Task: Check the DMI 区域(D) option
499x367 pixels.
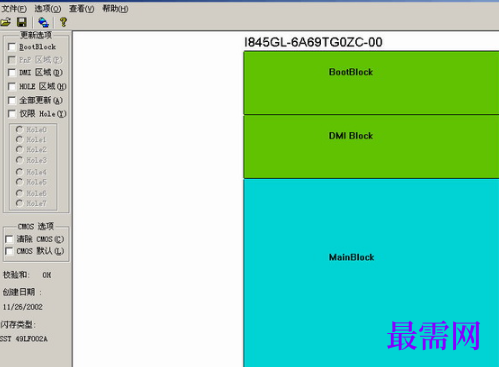Action: point(12,72)
